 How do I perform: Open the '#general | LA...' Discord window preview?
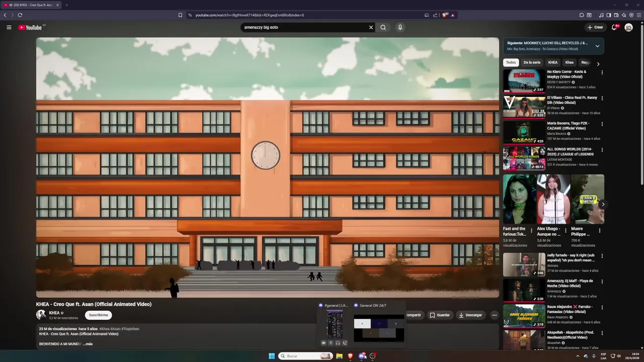click(334, 323)
